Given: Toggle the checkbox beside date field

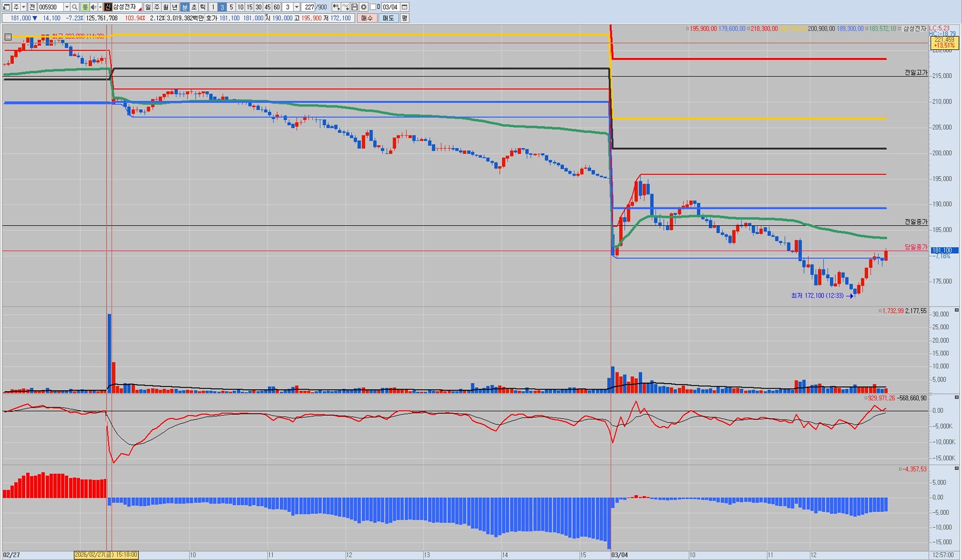Looking at the screenshot, I should tap(373, 7).
